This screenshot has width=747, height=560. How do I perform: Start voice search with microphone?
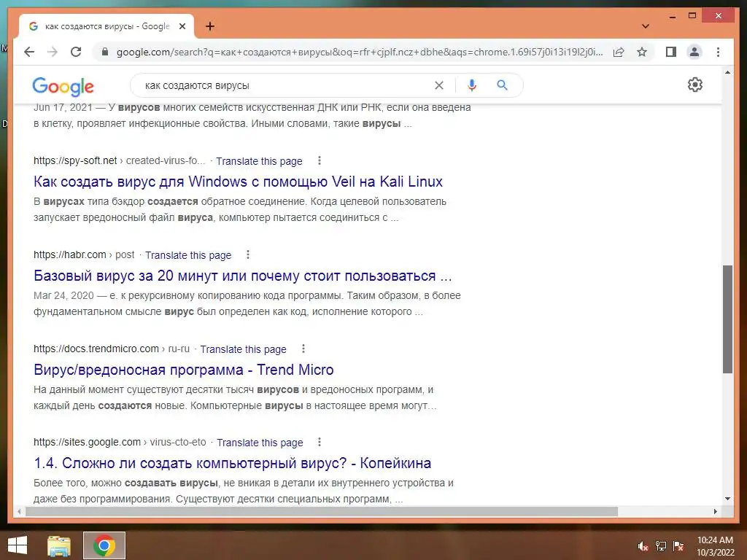(x=472, y=85)
